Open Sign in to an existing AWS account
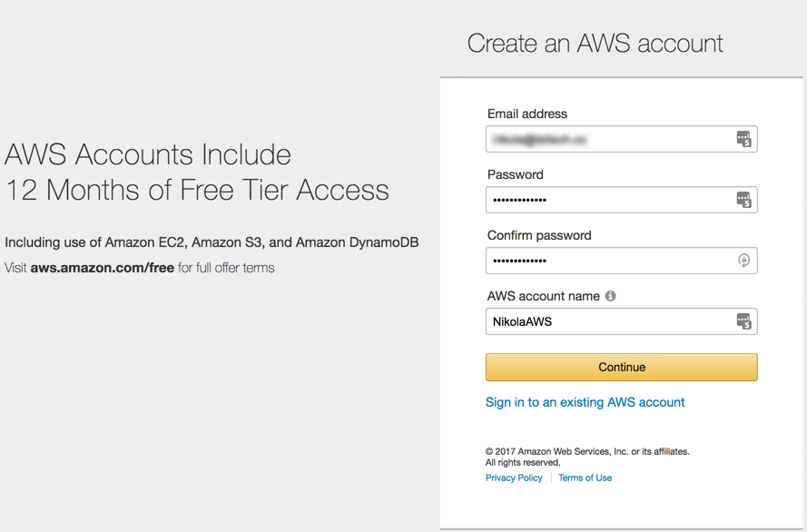This screenshot has height=532, width=807. (585, 402)
